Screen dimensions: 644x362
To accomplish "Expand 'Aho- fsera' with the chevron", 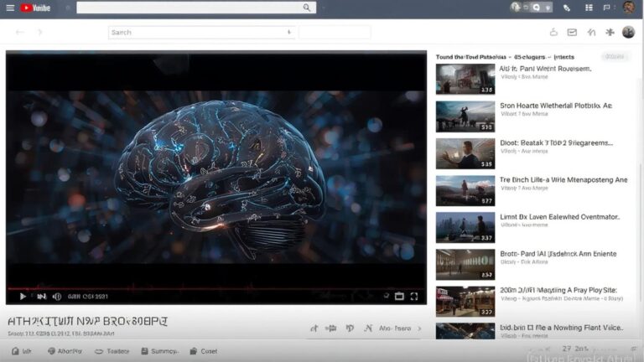I will pyautogui.click(x=419, y=328).
